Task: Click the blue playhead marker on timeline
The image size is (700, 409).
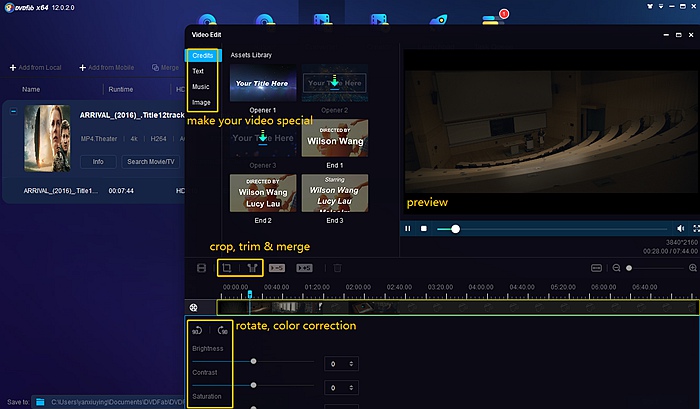Action: 250,294
